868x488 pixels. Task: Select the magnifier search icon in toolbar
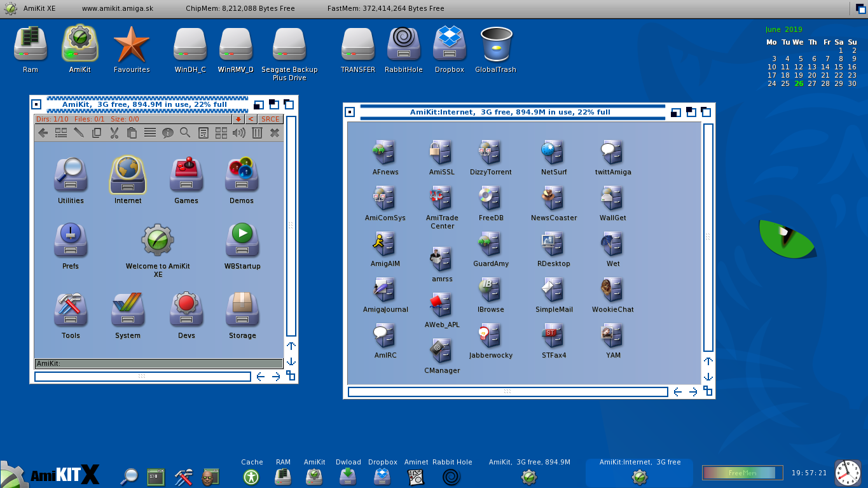[x=185, y=133]
